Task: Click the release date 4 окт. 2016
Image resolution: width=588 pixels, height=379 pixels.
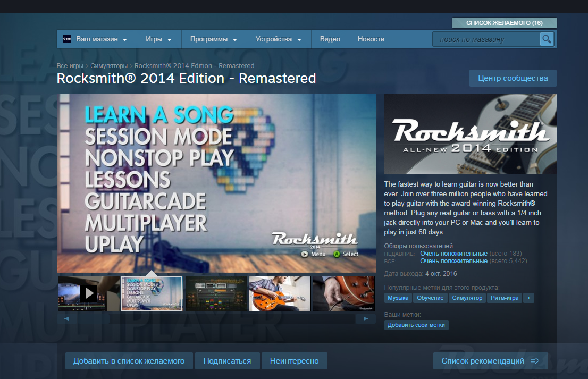Action: (441, 274)
